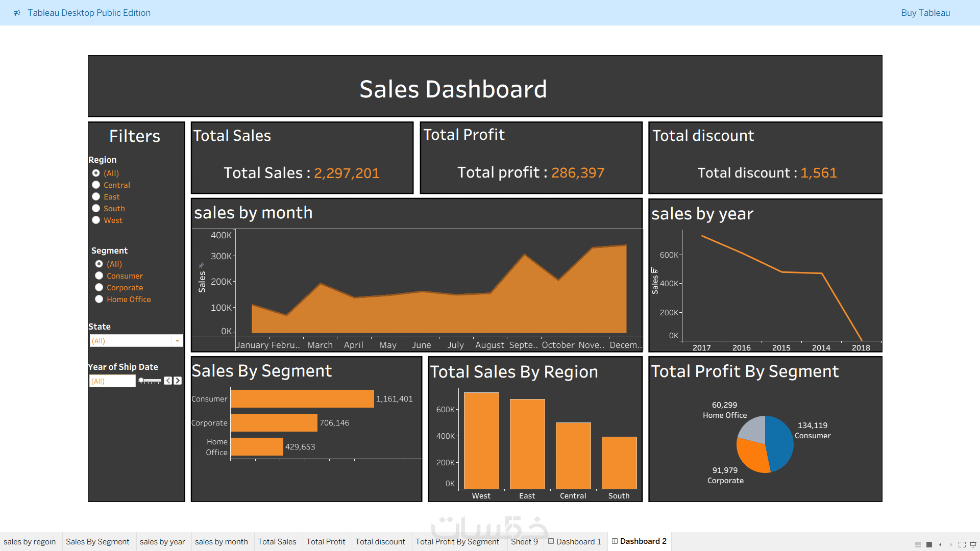The image size is (980, 551).
Task: Open the sales by month sheet tab
Action: (221, 541)
